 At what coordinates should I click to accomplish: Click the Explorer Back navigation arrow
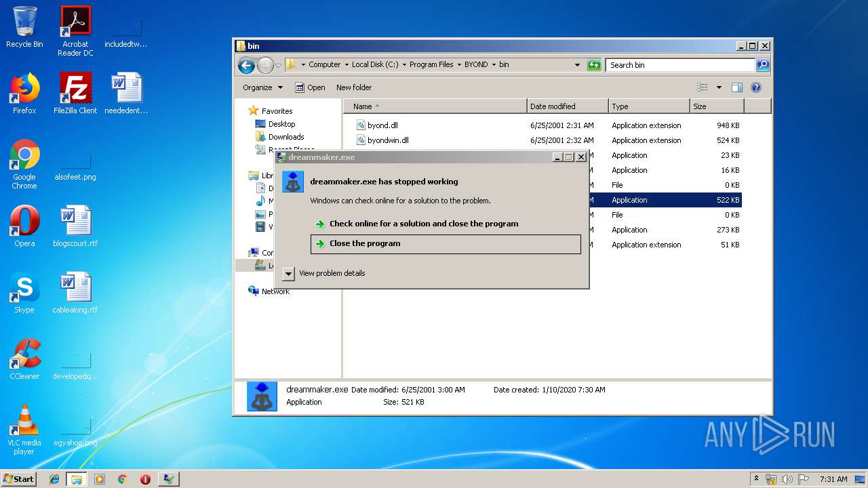246,65
